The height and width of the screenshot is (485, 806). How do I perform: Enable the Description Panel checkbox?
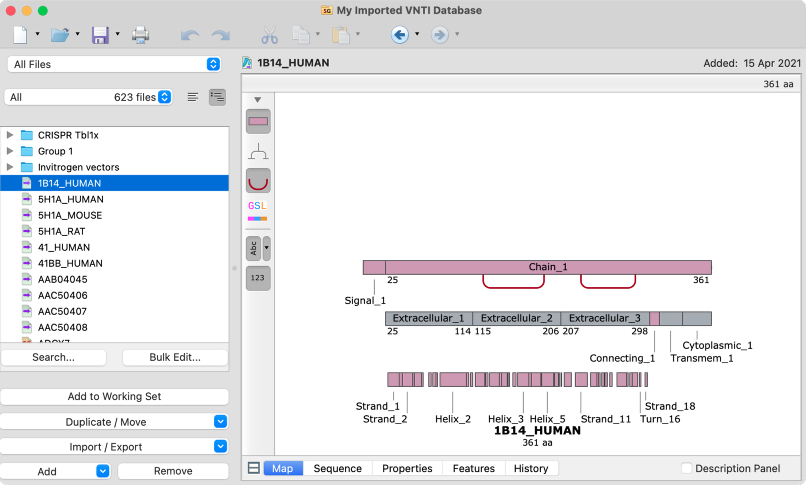[x=686, y=468]
